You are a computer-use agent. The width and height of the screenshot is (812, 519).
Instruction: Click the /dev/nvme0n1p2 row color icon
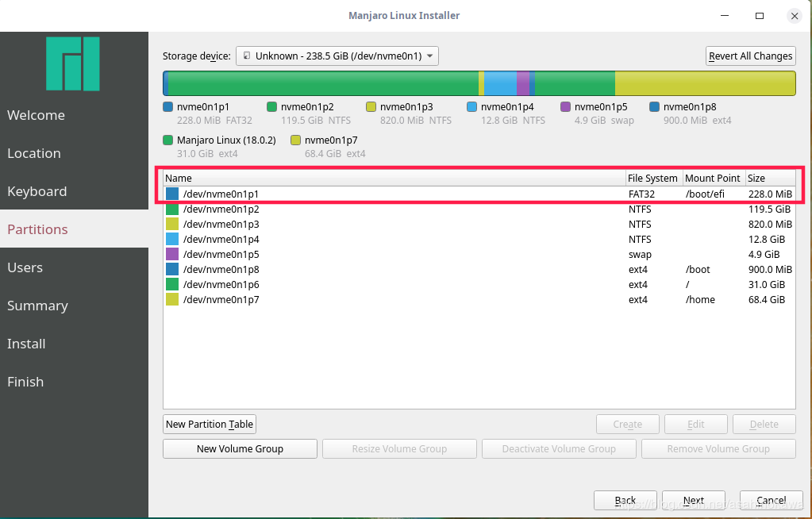(x=172, y=210)
